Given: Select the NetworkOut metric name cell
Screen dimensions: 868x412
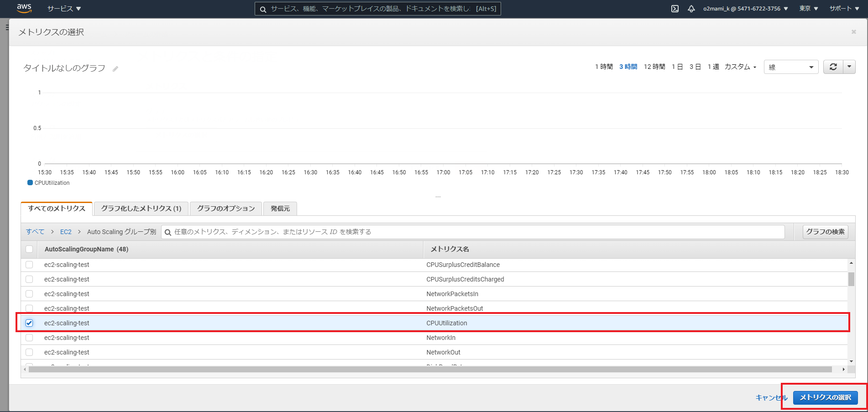Looking at the screenshot, I should pos(443,352).
